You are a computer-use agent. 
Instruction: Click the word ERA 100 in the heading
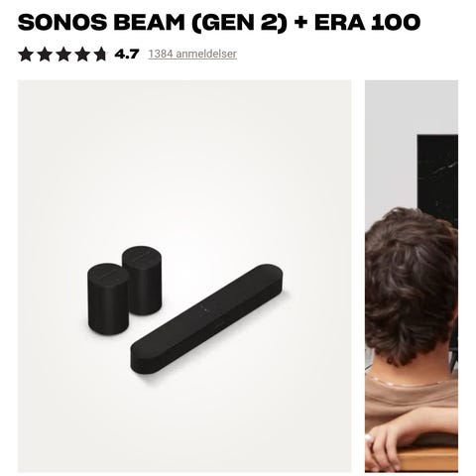pos(367,23)
